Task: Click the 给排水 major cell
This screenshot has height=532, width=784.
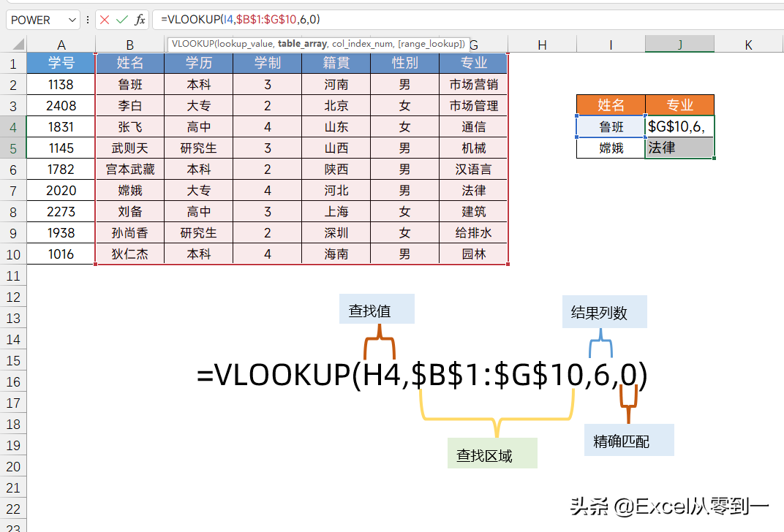Action: [x=473, y=233]
